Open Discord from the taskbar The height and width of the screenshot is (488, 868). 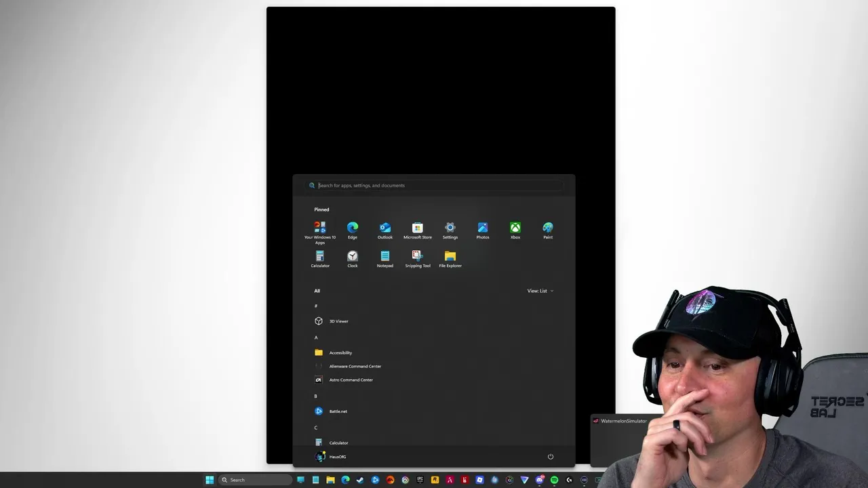click(540, 480)
